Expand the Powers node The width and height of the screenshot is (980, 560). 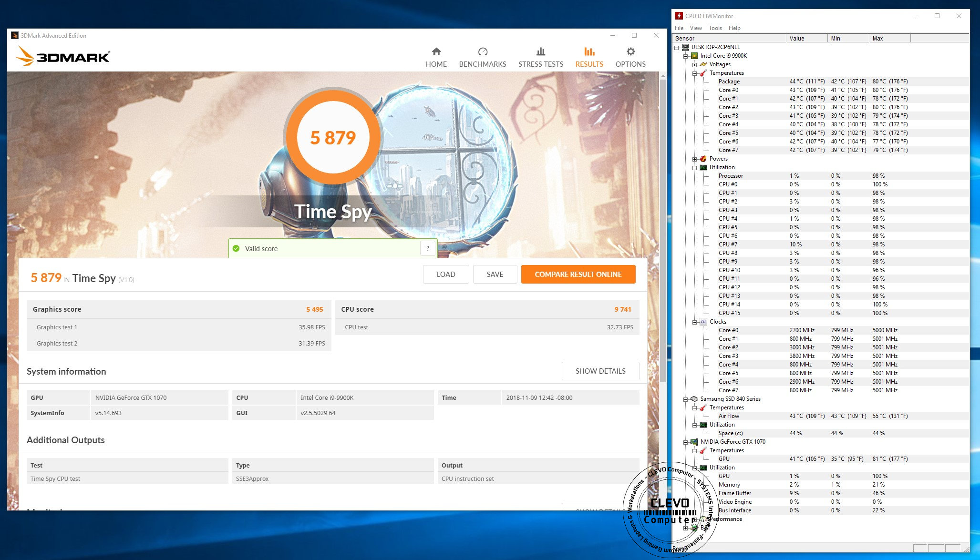coord(695,159)
